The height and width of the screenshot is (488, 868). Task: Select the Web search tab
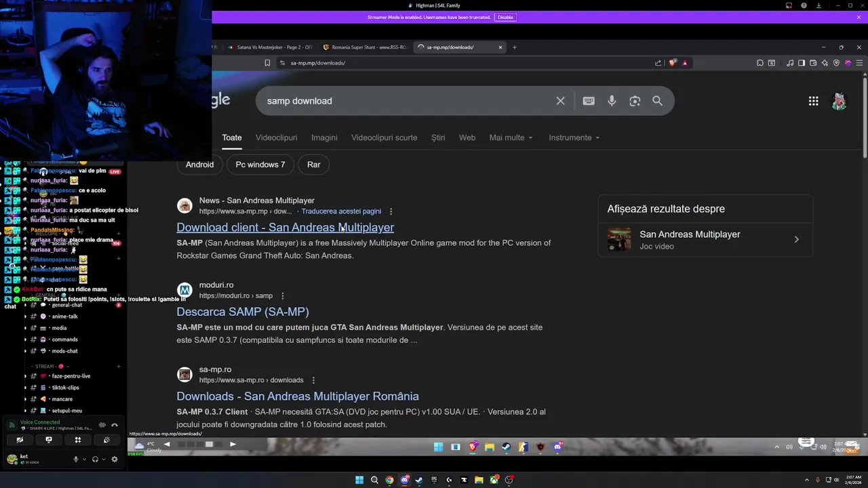coord(467,138)
